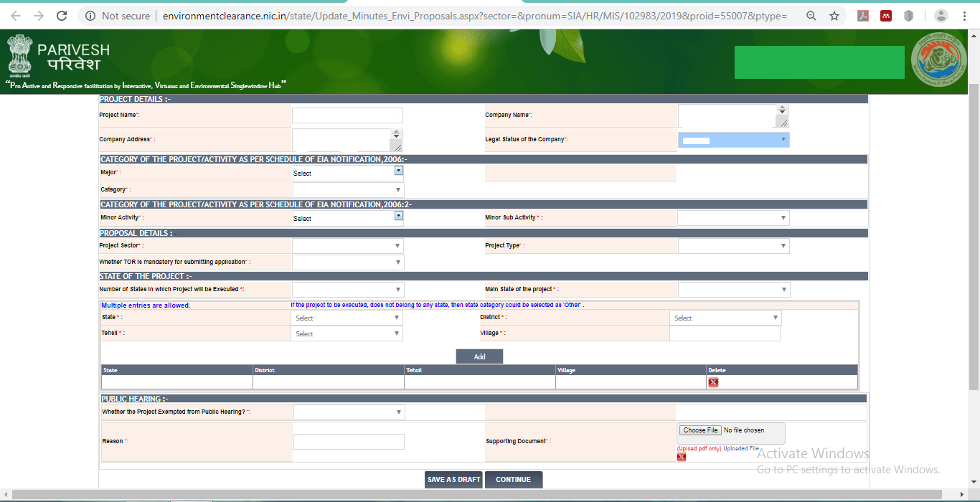Reload the page
Image resolution: width=980 pixels, height=502 pixels.
60,14
